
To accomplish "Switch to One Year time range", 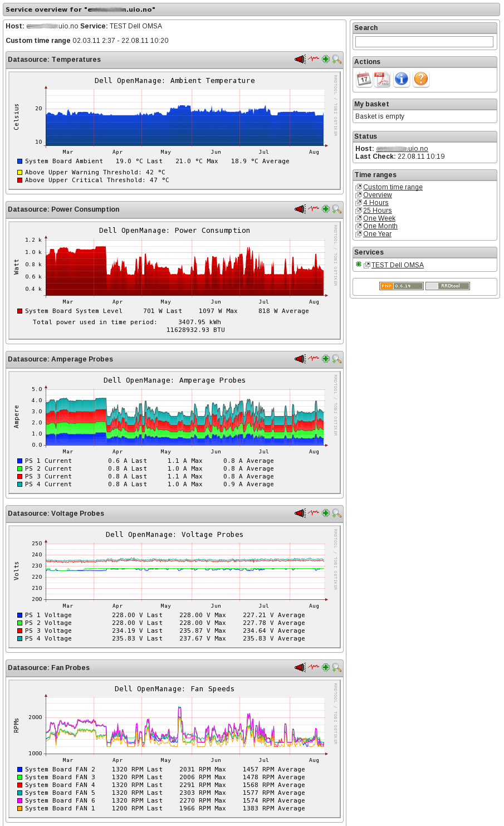I will tap(377, 234).
